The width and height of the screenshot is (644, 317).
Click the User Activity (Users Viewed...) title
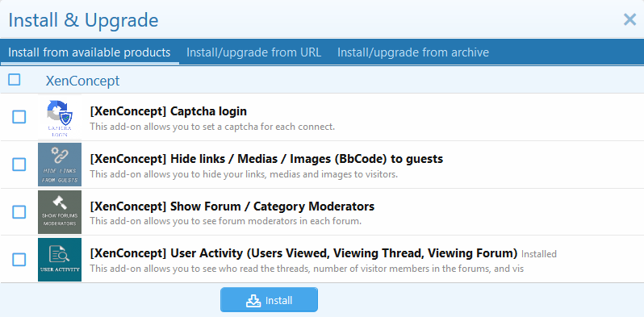pyautogui.click(x=303, y=254)
